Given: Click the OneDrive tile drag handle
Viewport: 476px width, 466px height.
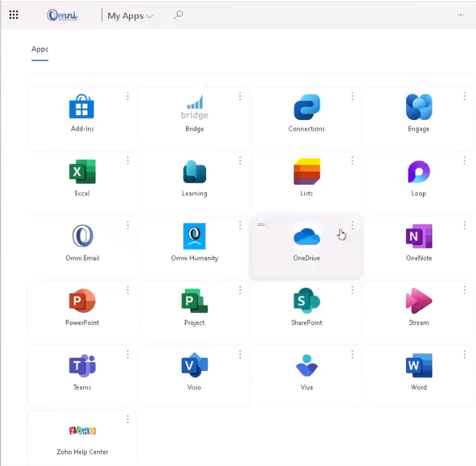Looking at the screenshot, I should pos(261,225).
